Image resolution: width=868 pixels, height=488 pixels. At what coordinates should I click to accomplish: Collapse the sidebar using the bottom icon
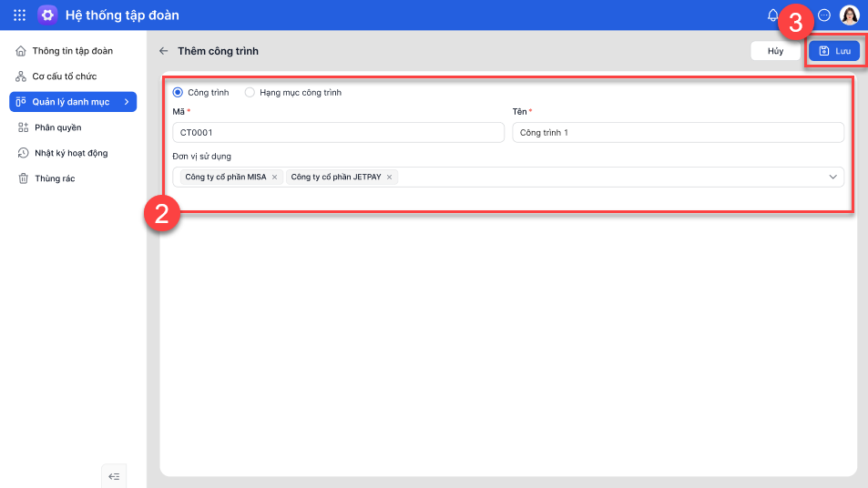(x=114, y=476)
